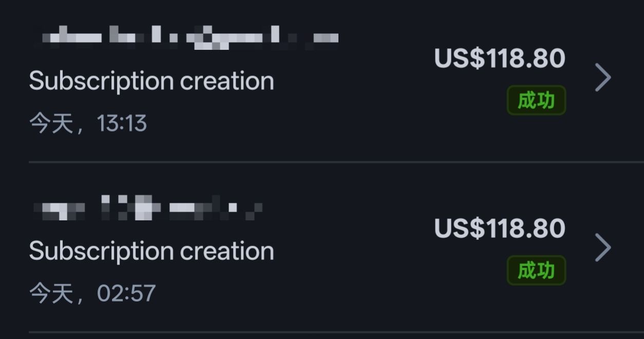Click the 今天, 02:57 timestamp
Image resolution: width=644 pixels, height=339 pixels.
coord(92,293)
